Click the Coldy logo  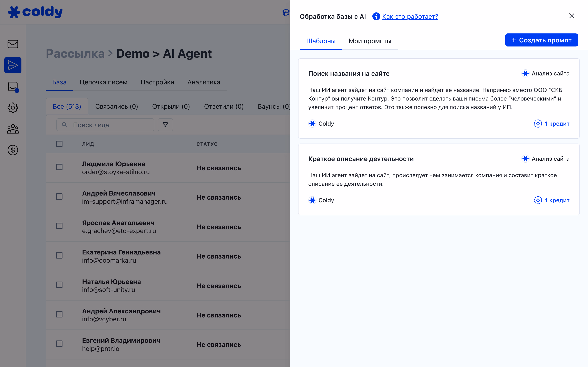(35, 12)
